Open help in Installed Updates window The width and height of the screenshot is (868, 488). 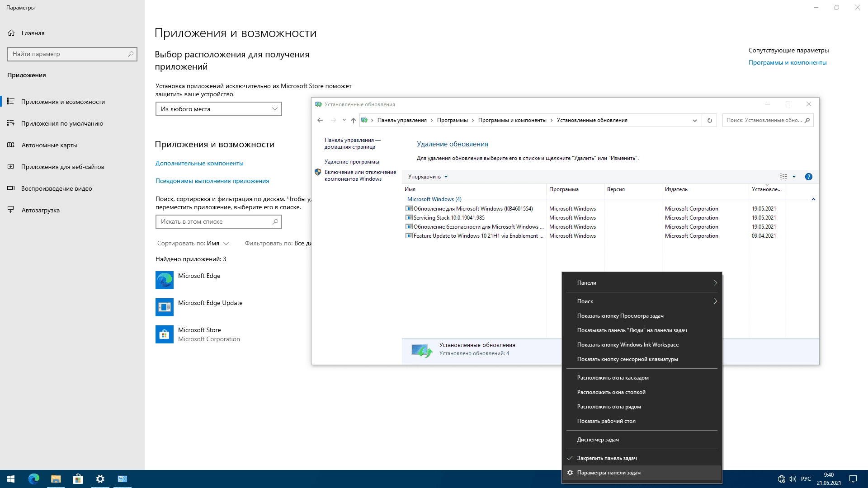pyautogui.click(x=809, y=177)
